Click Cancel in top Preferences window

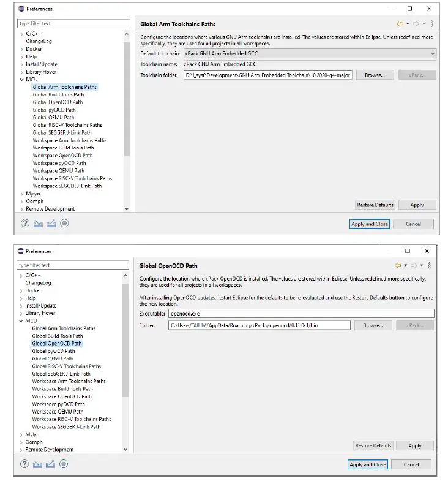tap(414, 224)
